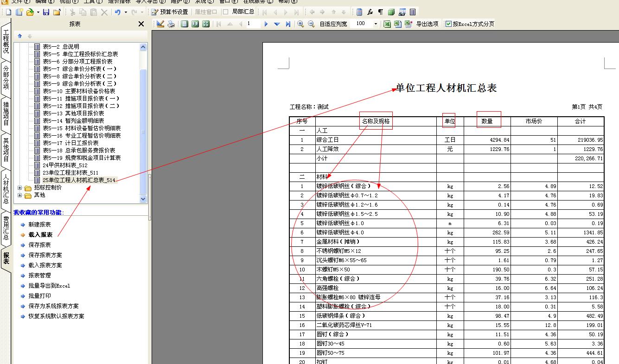Click the 报表管理 link
This screenshot has width=619, height=364.
click(39, 276)
